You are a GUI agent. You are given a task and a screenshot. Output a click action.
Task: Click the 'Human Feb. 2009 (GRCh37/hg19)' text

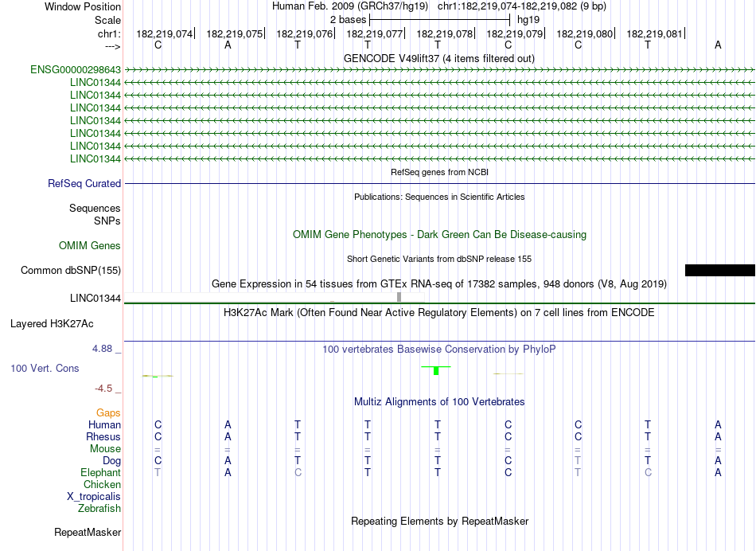(350, 6)
